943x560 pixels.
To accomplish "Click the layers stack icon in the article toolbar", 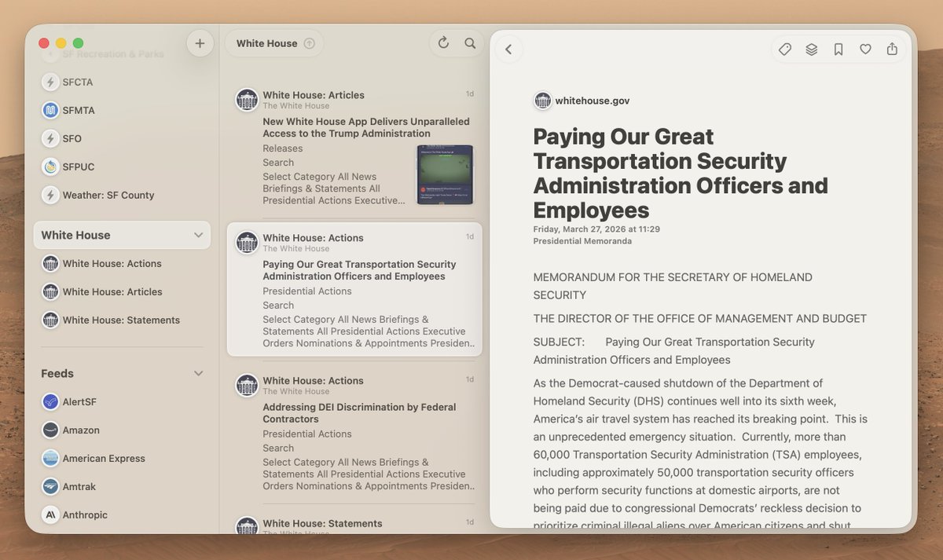I will pos(812,49).
